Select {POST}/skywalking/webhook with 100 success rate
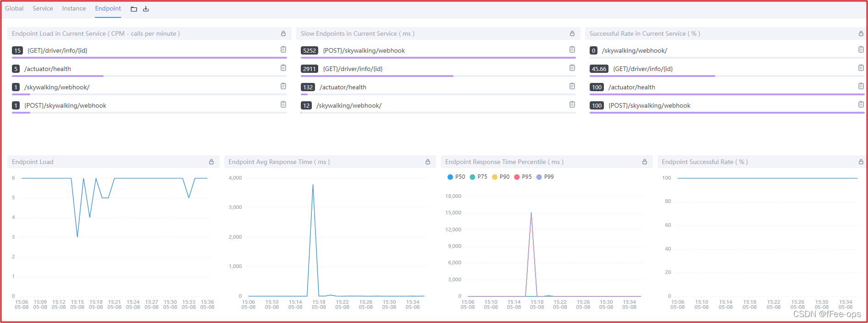Screen dimensions: 868x323 (x=649, y=105)
